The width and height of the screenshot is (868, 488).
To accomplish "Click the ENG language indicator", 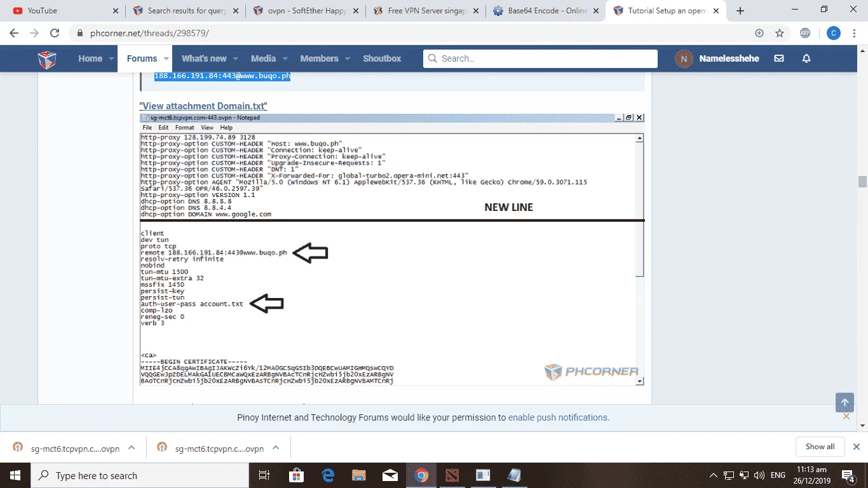I will (778, 475).
